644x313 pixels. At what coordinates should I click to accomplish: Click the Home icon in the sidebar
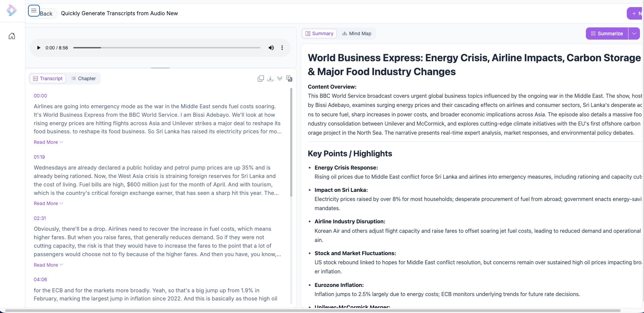tap(11, 36)
